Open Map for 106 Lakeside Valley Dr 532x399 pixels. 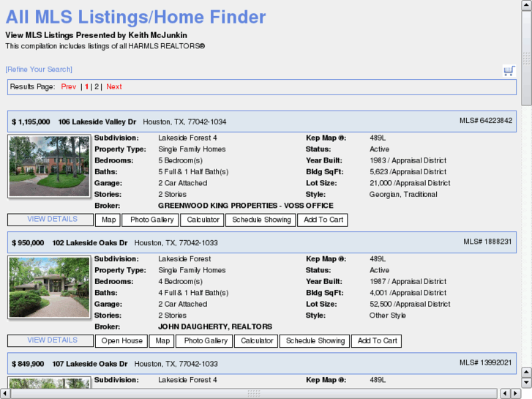(108, 220)
